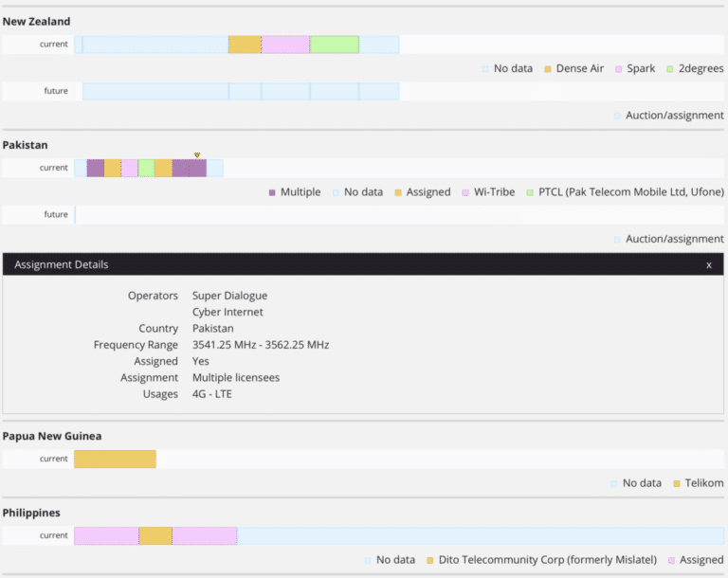Click the Dito Telecommunity Corp legend entry
Image resolution: width=728 pixels, height=578 pixels.
(541, 560)
